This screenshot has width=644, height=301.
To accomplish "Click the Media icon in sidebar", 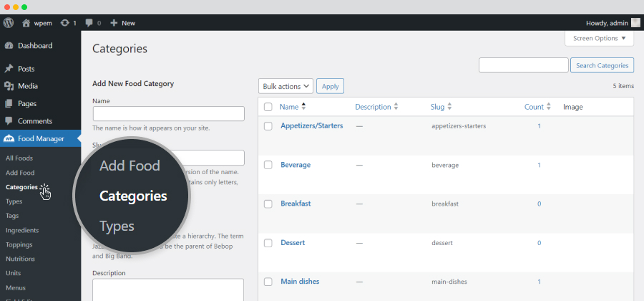I will tap(9, 86).
